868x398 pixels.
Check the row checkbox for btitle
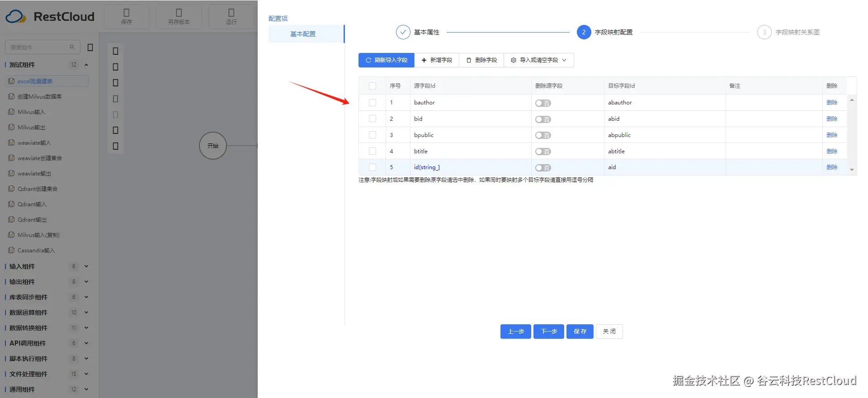point(373,151)
